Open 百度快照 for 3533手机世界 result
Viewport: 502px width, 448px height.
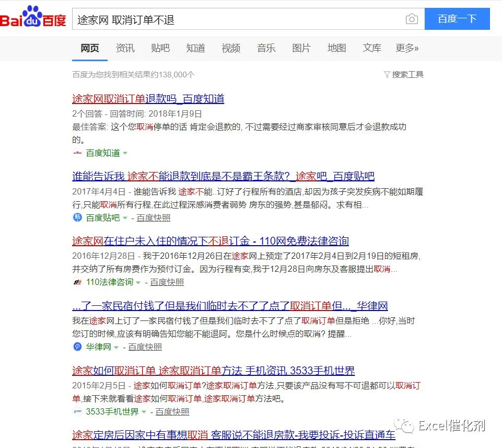click(x=172, y=412)
